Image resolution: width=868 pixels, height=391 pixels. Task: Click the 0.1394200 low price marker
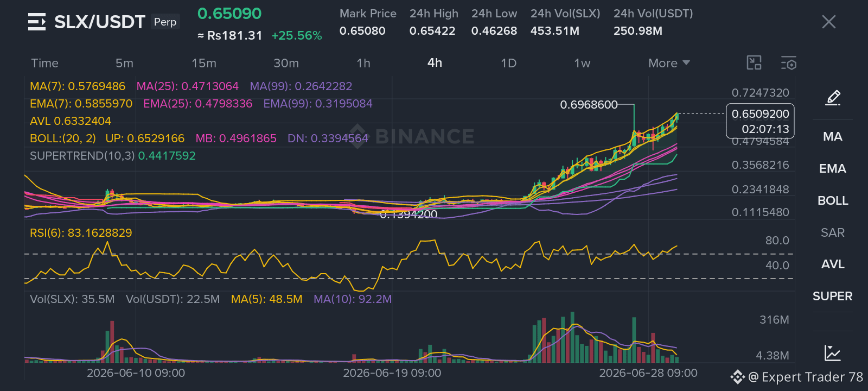(409, 215)
